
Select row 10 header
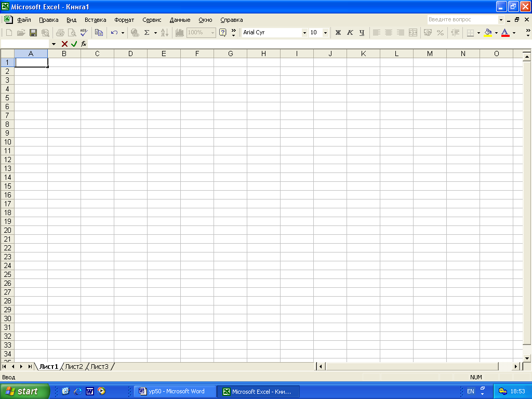[x=7, y=142]
